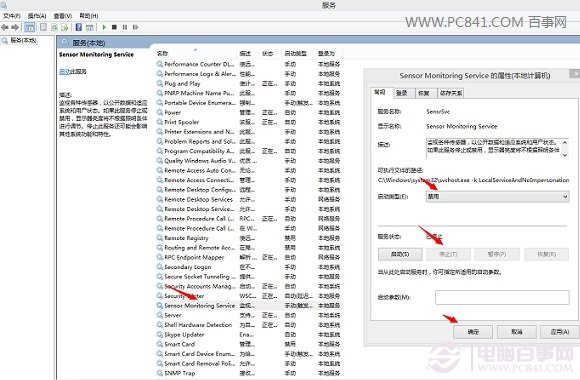Select Printer Extensions and Notifications row
The width and height of the screenshot is (580, 380).
pos(249,132)
